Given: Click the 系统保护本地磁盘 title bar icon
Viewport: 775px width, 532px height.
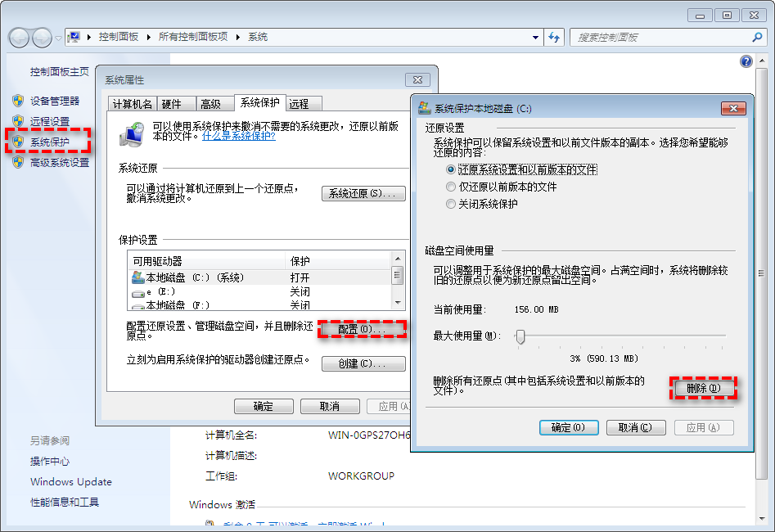Looking at the screenshot, I should coord(424,108).
